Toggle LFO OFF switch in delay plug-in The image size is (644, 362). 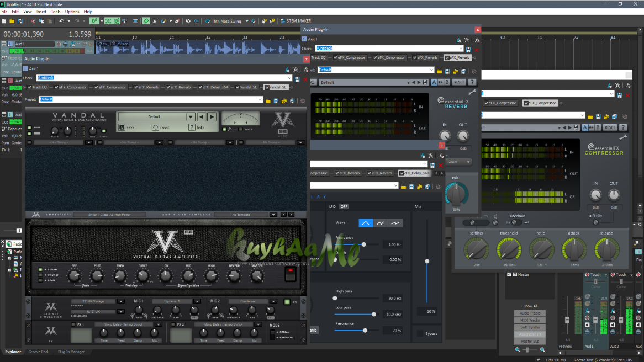[344, 206]
